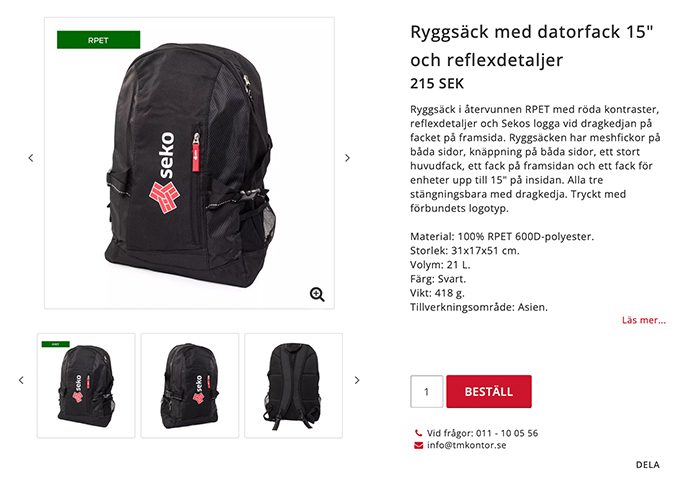Click the BESTÄLL order button

pyautogui.click(x=489, y=392)
